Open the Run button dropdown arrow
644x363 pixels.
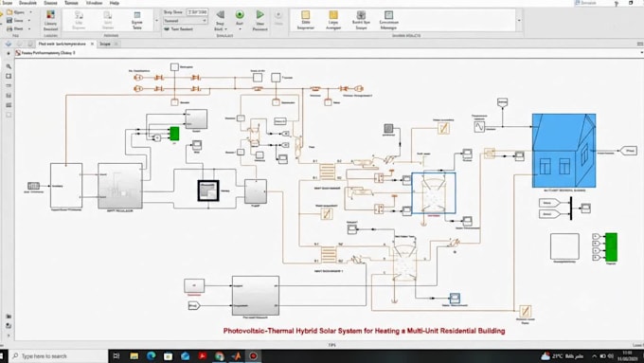(240, 29)
